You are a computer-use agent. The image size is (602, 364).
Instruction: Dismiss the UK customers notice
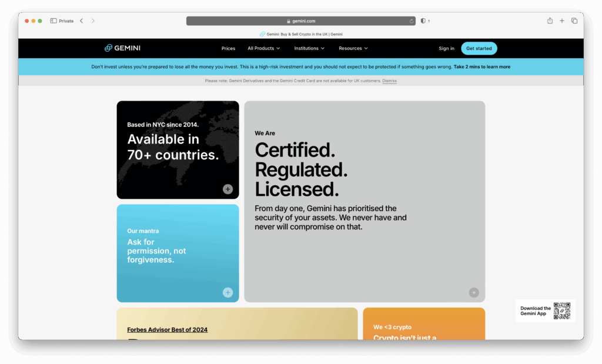389,81
